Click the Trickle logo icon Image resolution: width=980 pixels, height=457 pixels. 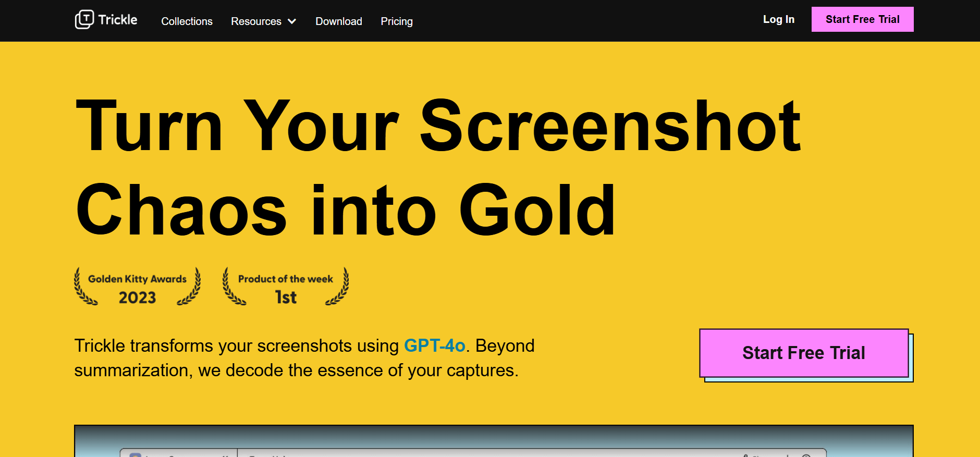click(84, 20)
